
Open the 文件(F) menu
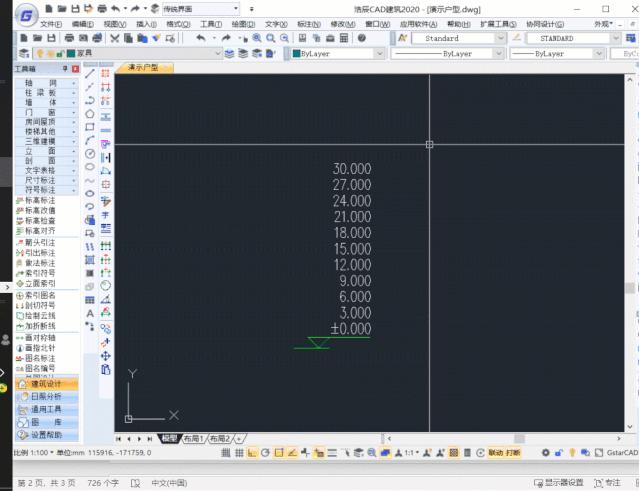[51, 24]
